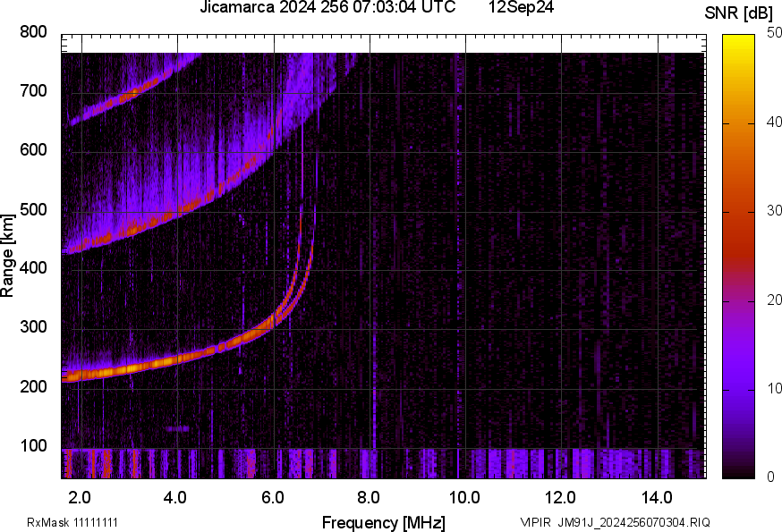Click the frequency tick label 10.0
Viewport: 782px width, 532px height.
pyautogui.click(x=464, y=498)
